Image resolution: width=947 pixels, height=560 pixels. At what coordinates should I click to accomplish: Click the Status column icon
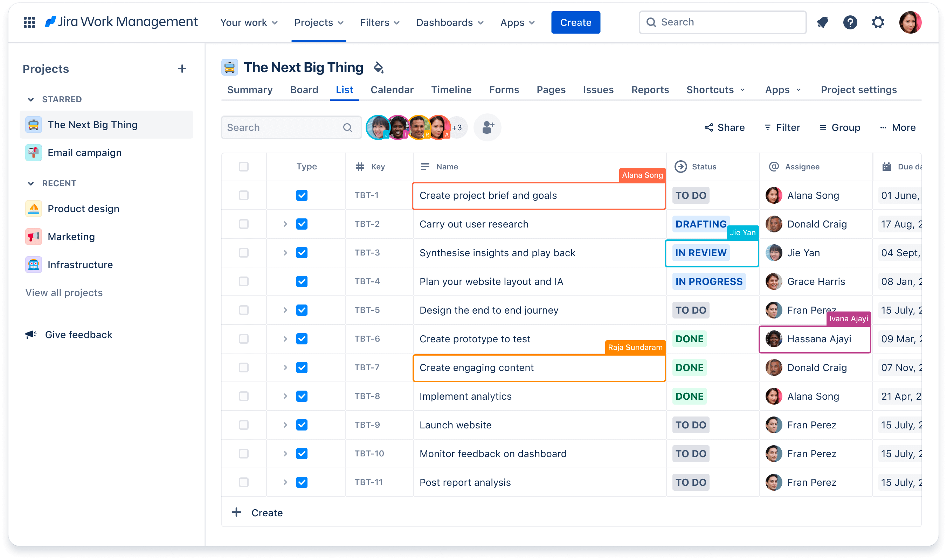pos(679,166)
